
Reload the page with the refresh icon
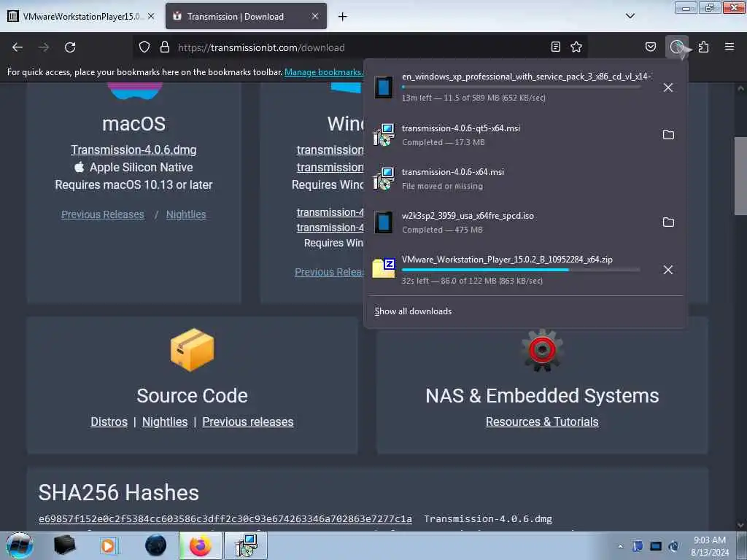point(70,47)
